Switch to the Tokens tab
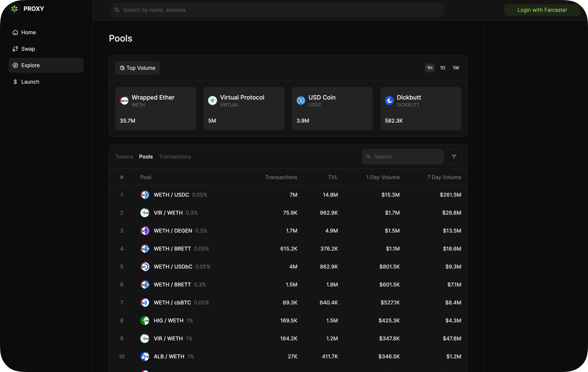This screenshot has width=588, height=372. [x=124, y=157]
